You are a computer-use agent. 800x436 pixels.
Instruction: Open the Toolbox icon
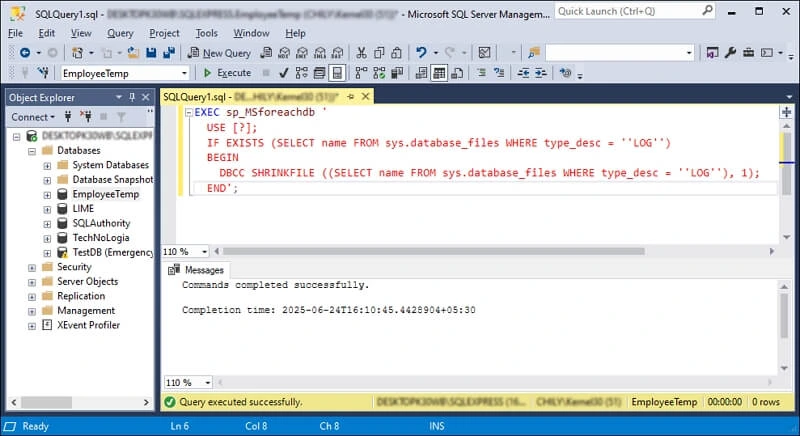click(x=748, y=53)
